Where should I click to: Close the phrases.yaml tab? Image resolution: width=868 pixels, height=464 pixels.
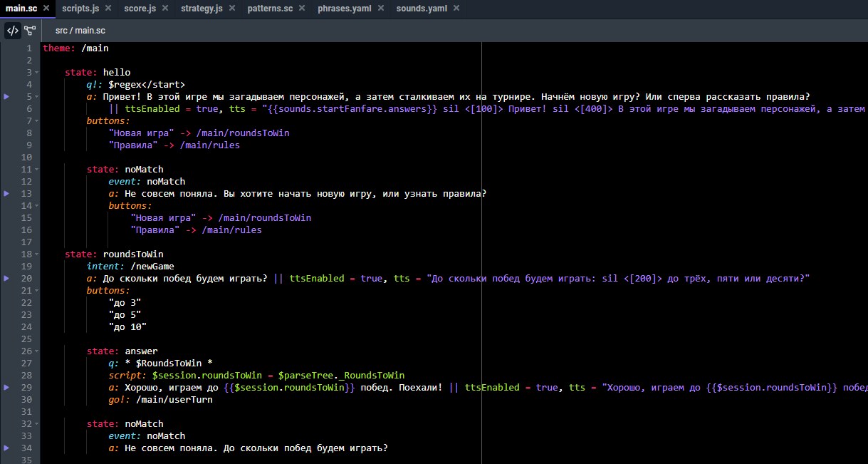click(380, 9)
